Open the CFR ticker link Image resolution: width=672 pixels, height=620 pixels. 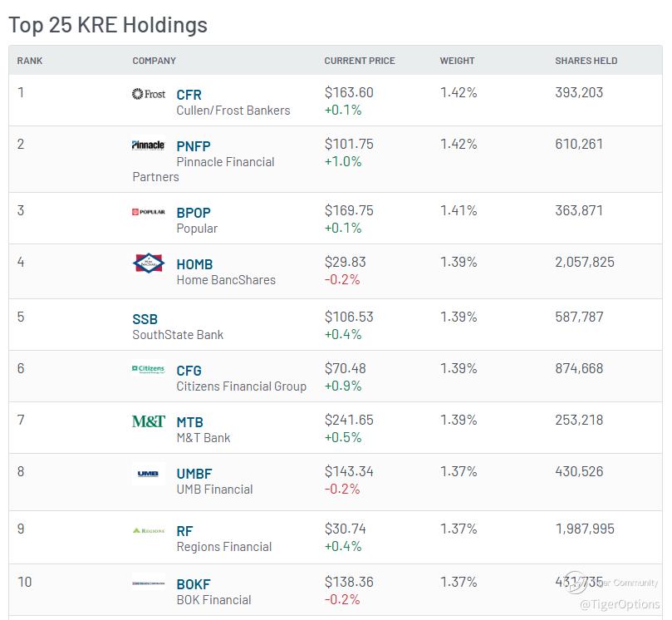pyautogui.click(x=189, y=95)
